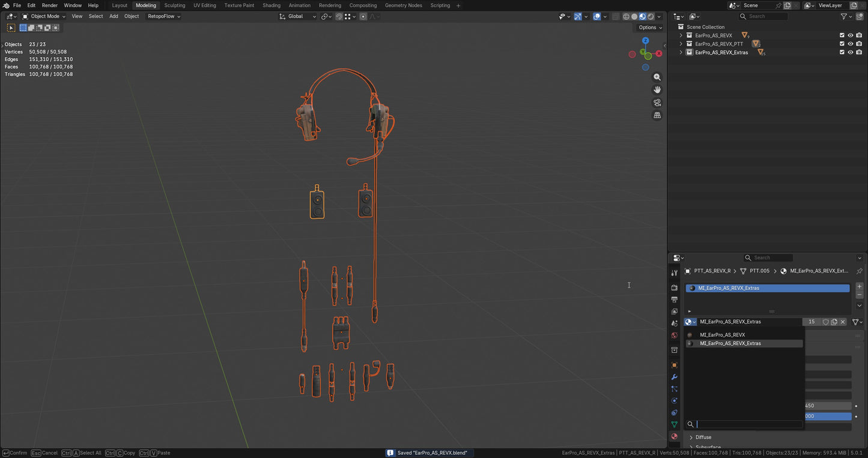Open the Material Properties tab
The image size is (868, 458).
674,436
